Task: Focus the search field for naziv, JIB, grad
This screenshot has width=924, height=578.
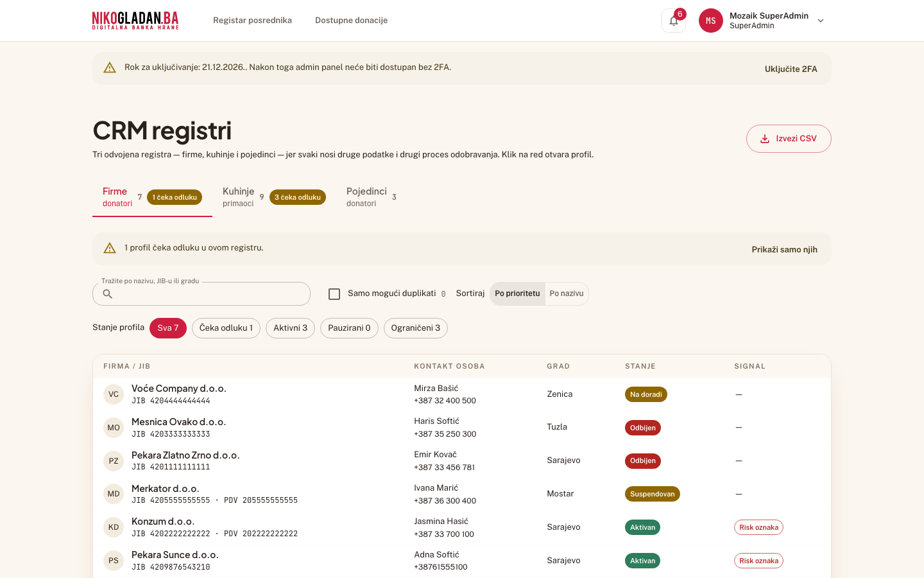Action: pos(201,294)
